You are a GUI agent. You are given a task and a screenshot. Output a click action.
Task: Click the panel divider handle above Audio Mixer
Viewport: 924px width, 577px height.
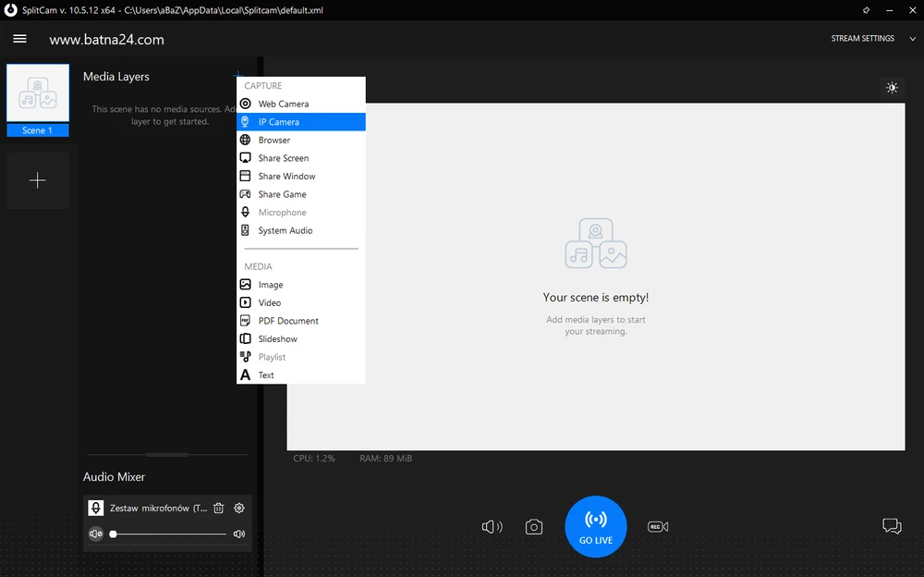pyautogui.click(x=167, y=455)
